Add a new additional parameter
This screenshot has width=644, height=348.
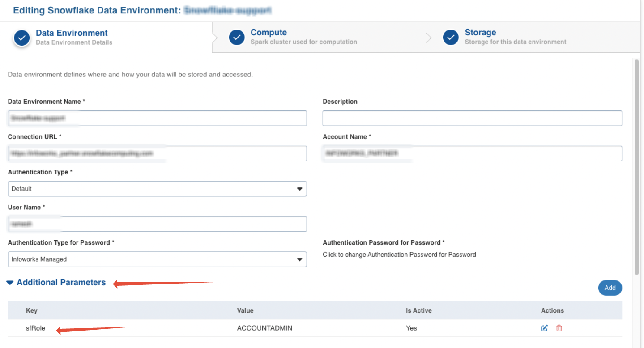click(x=610, y=288)
